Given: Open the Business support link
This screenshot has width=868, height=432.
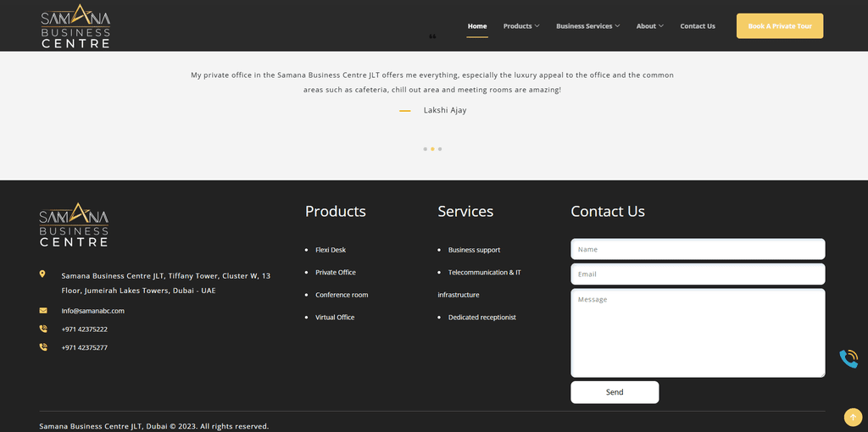Looking at the screenshot, I should coord(474,250).
